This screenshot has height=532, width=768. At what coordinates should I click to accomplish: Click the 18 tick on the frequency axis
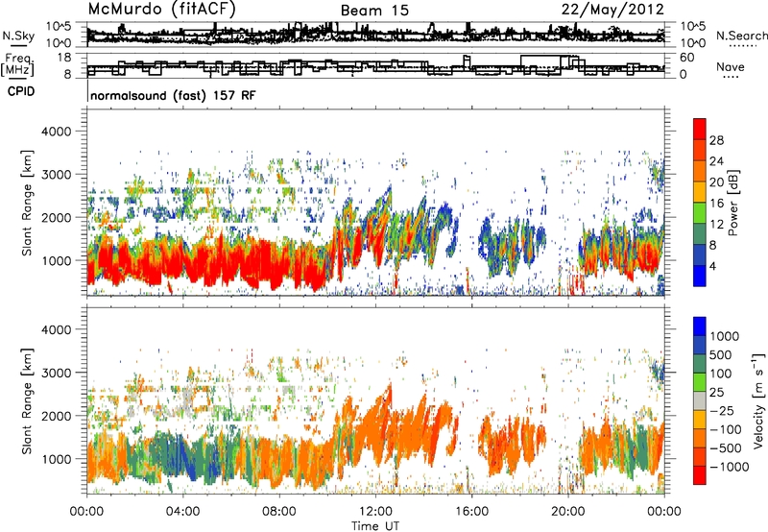65,58
